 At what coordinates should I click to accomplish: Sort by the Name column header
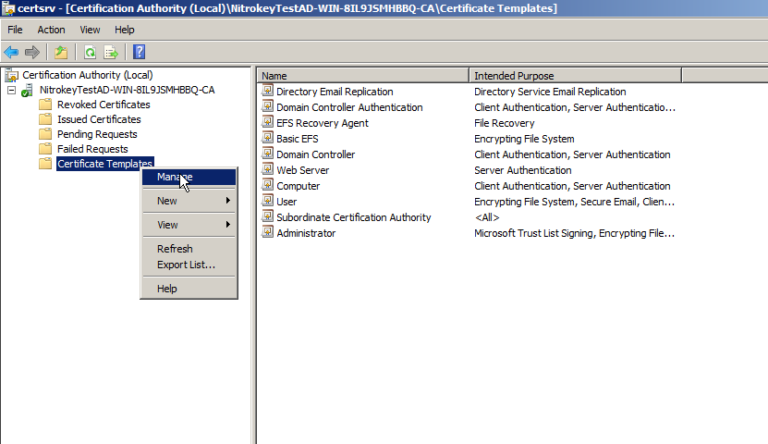pos(362,75)
